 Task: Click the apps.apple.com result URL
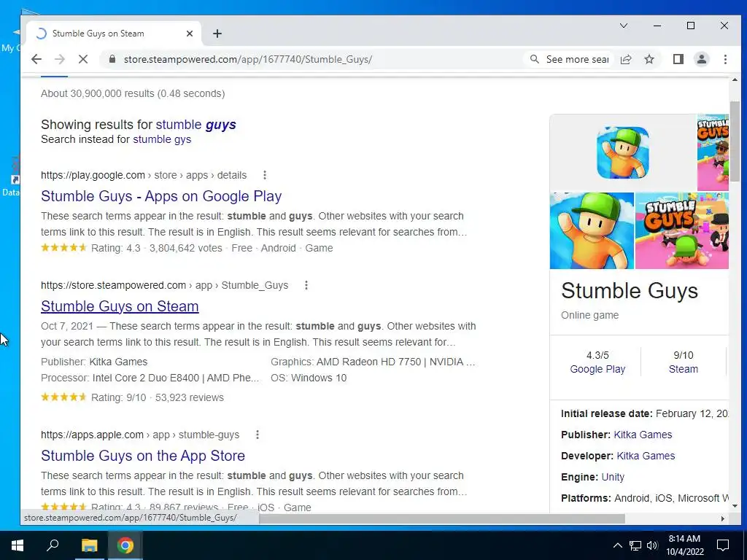point(140,435)
